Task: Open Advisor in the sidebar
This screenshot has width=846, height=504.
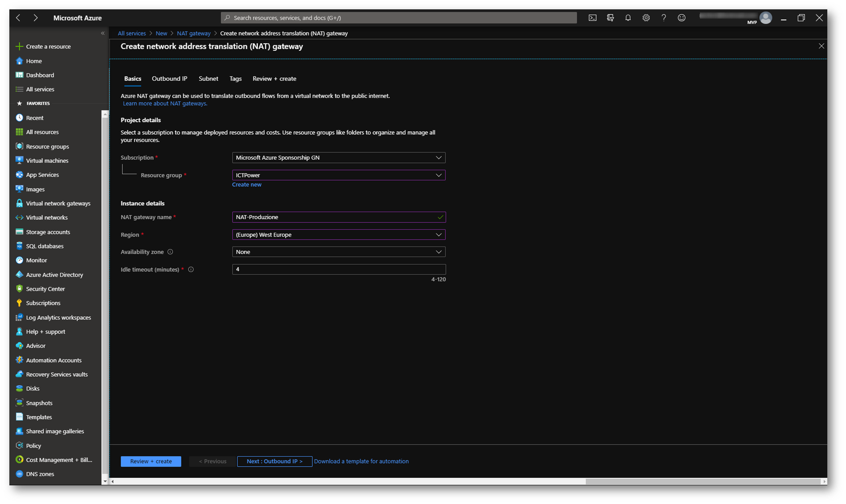Action: [36, 346]
